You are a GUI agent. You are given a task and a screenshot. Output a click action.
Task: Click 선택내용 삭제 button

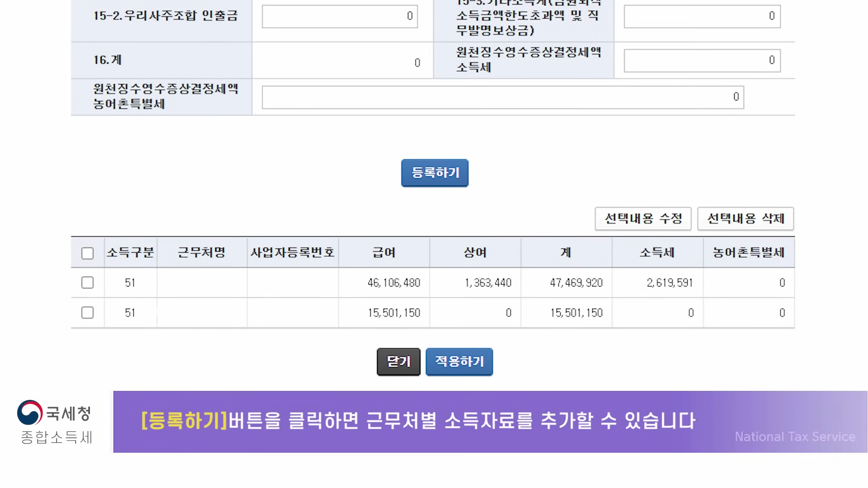click(x=745, y=219)
